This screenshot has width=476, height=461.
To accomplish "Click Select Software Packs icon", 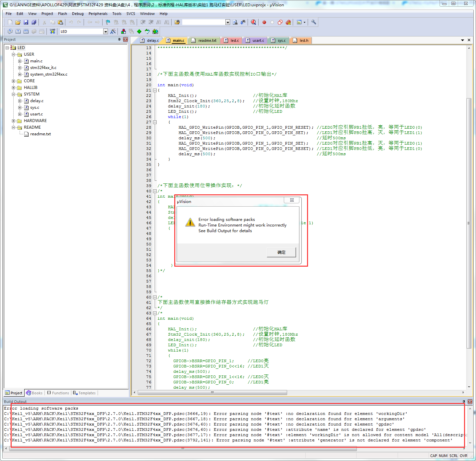I will pyautogui.click(x=147, y=32).
